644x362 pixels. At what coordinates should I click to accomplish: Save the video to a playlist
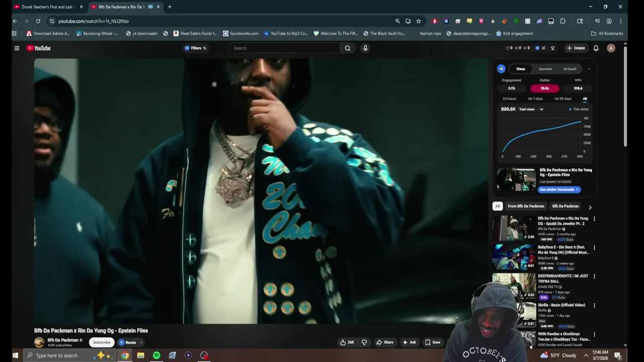(432, 342)
